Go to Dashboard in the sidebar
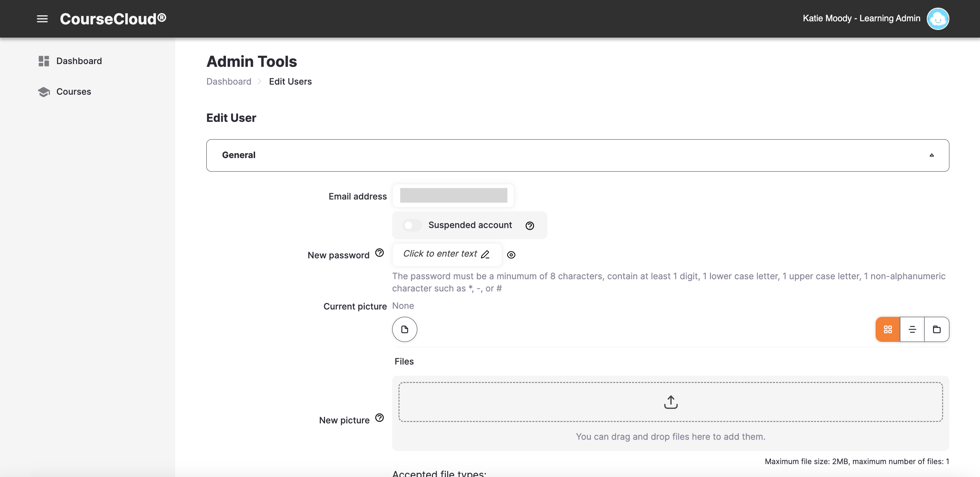The image size is (980, 477). [x=79, y=61]
